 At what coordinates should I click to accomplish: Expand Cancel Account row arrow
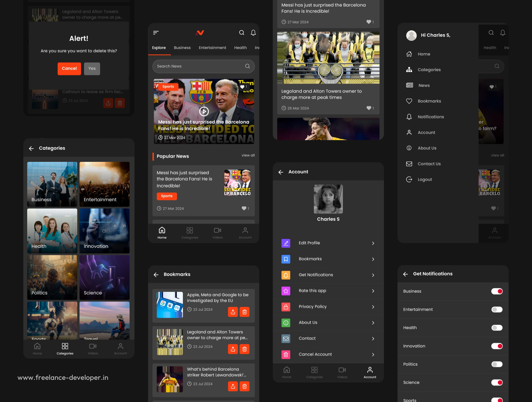point(373,354)
